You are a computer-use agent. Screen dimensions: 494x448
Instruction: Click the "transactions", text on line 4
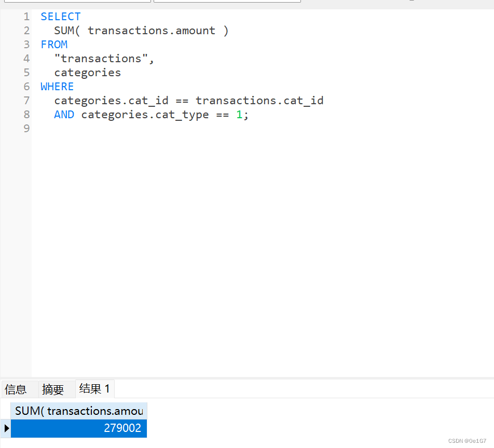tap(104, 59)
